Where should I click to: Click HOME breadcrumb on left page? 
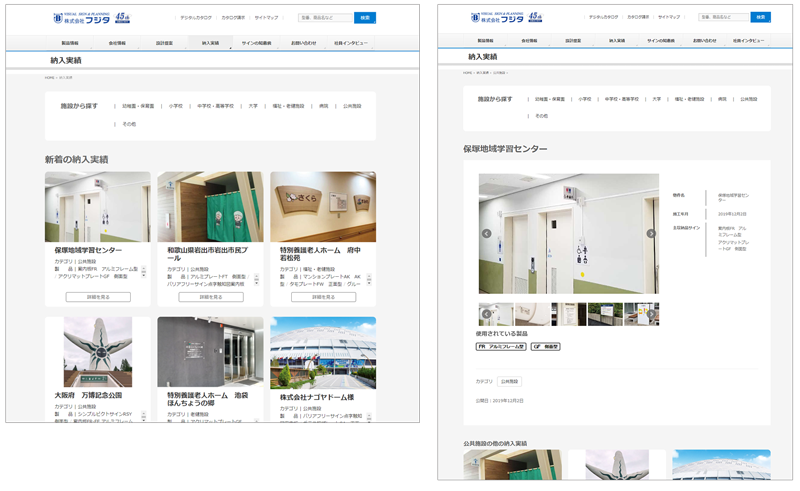[49, 78]
